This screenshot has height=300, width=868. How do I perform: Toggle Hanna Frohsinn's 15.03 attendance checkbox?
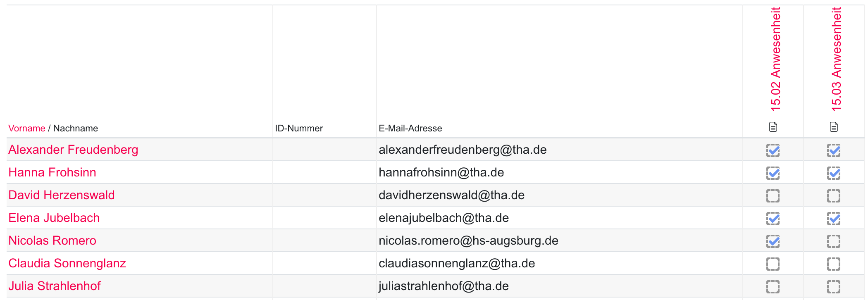(834, 173)
